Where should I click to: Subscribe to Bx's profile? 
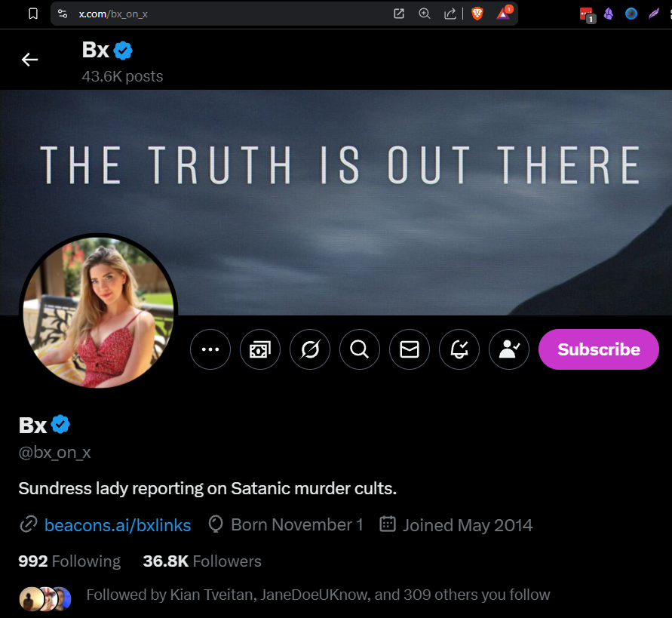tap(598, 349)
